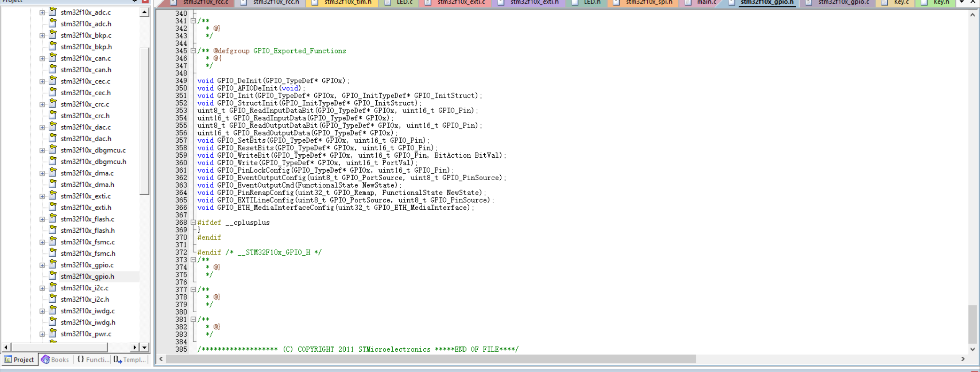Image resolution: width=980 pixels, height=372 pixels.
Task: Open the editor tab list dropdown arrow
Action: coord(961,2)
